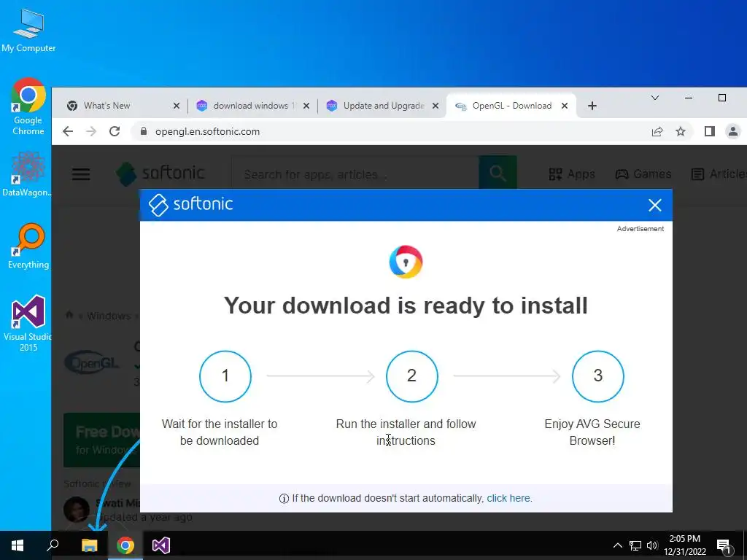Bookmark this page with star
The width and height of the screenshot is (747, 560).
pos(681,131)
